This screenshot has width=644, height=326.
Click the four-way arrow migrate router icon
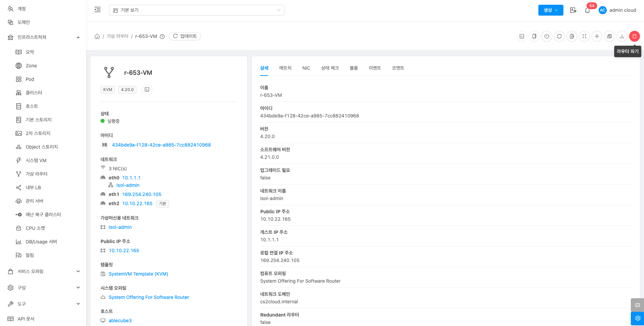pyautogui.click(x=597, y=36)
